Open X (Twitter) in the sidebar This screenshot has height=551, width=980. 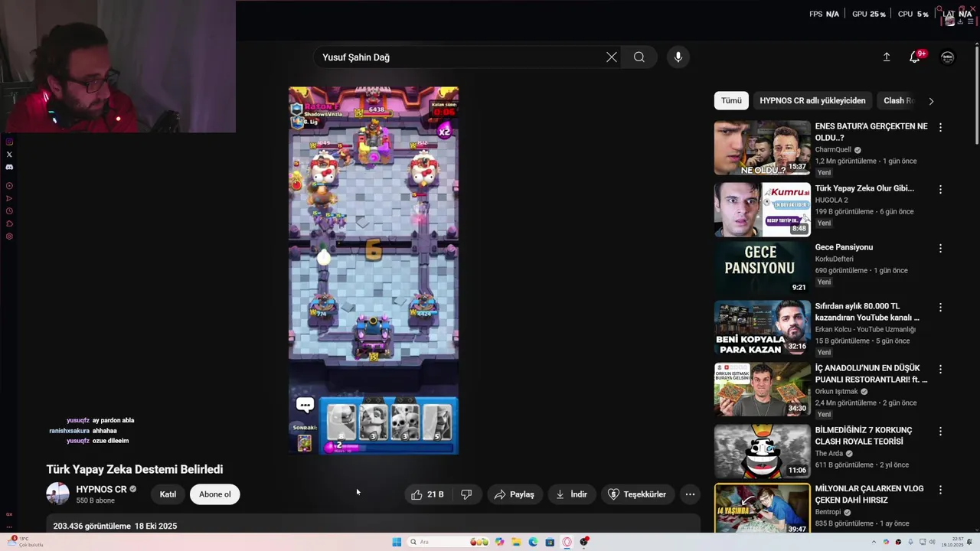click(x=9, y=155)
